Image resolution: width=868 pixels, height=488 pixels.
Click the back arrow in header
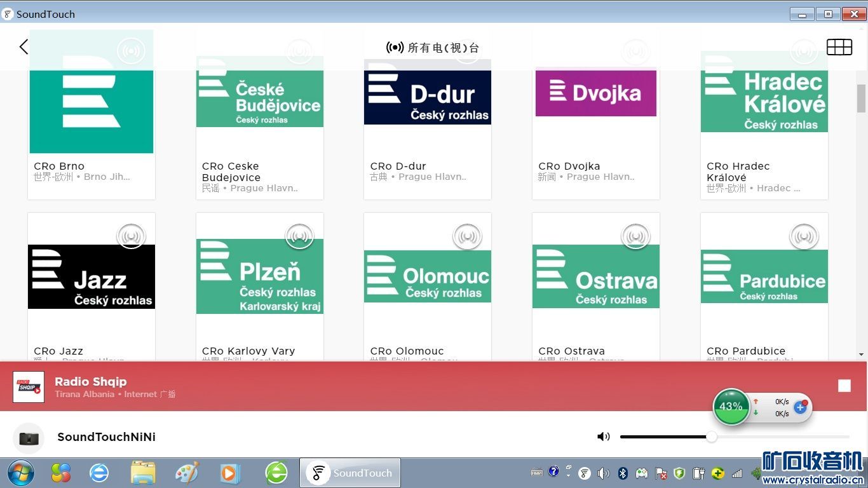pos(24,47)
